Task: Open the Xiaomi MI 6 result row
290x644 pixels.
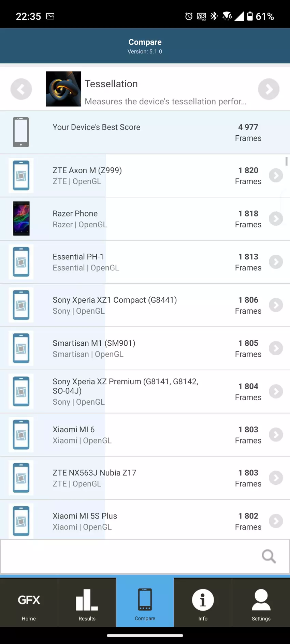Action: click(x=136, y=435)
